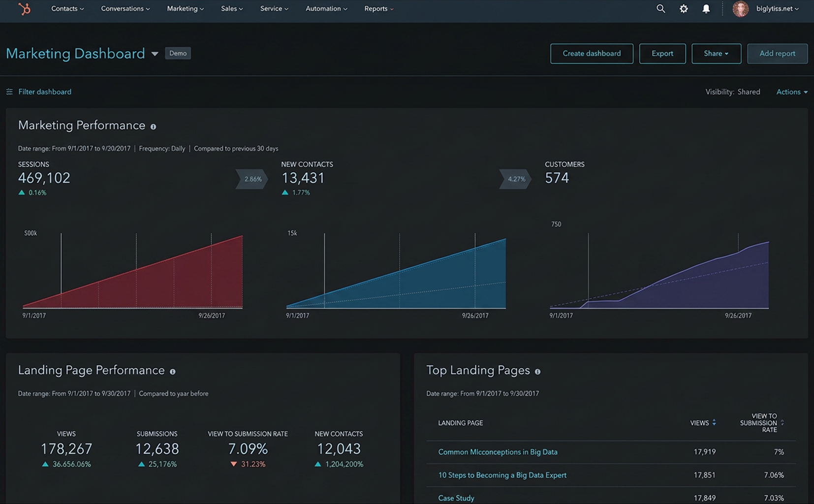Image resolution: width=814 pixels, height=504 pixels.
Task: Expand the biglytiss.net account dropdown
Action: tap(778, 9)
